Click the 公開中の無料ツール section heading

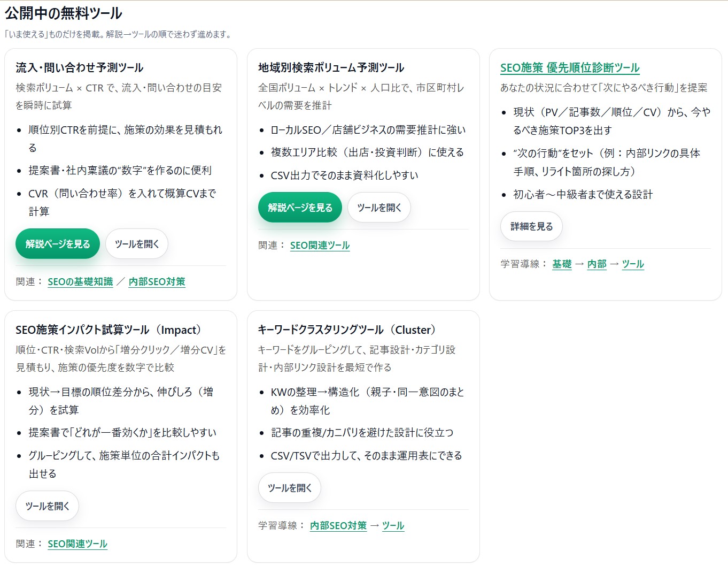tap(64, 13)
